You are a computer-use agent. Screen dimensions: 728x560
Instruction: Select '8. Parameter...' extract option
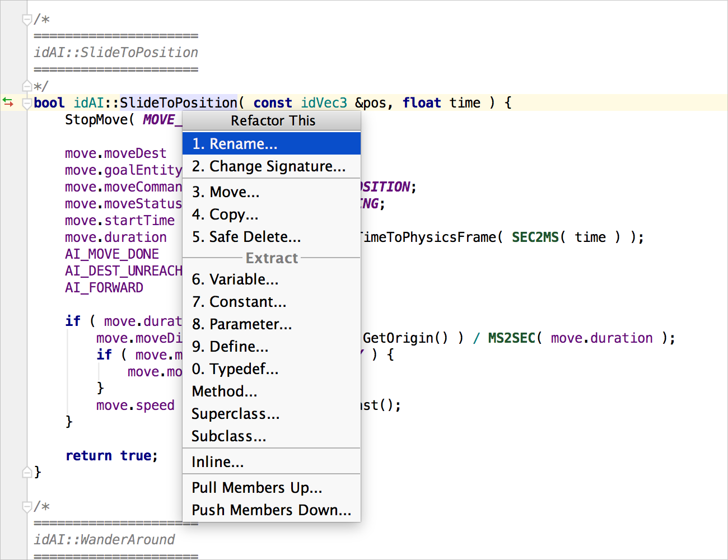click(272, 324)
